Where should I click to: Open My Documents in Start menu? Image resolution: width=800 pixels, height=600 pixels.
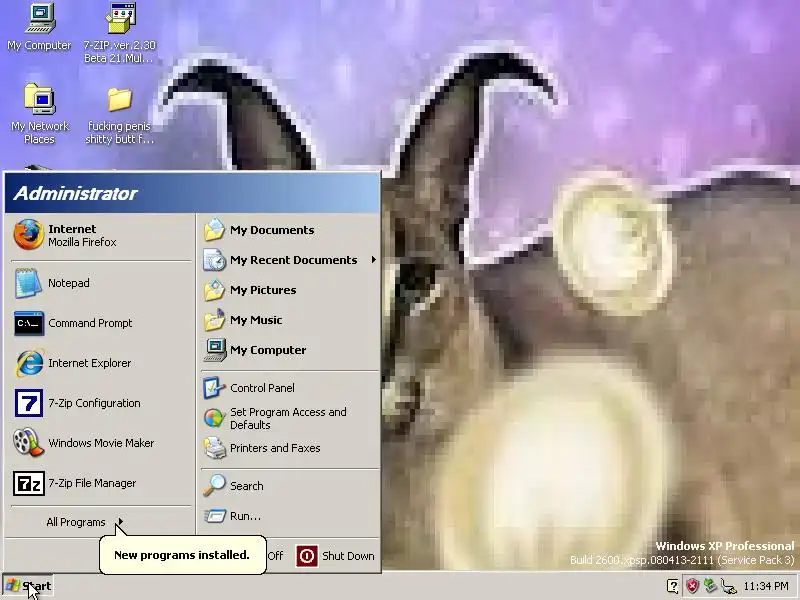pos(290,230)
